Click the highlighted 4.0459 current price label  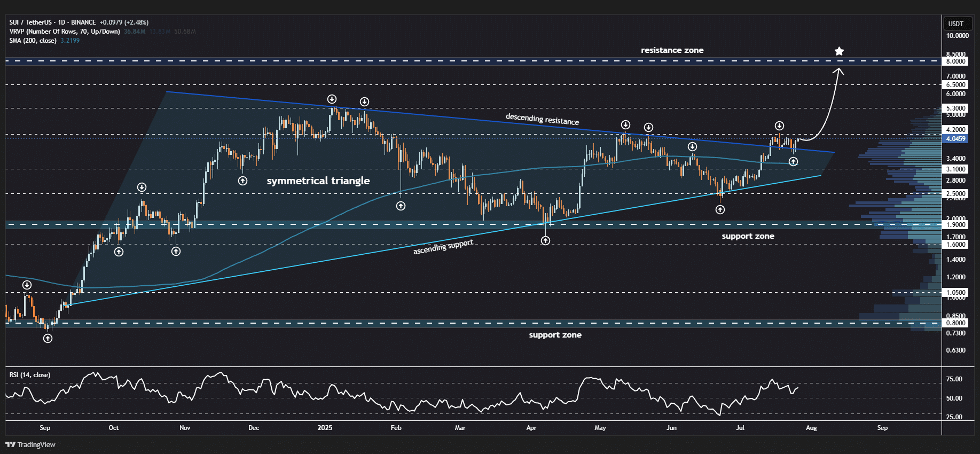point(955,139)
